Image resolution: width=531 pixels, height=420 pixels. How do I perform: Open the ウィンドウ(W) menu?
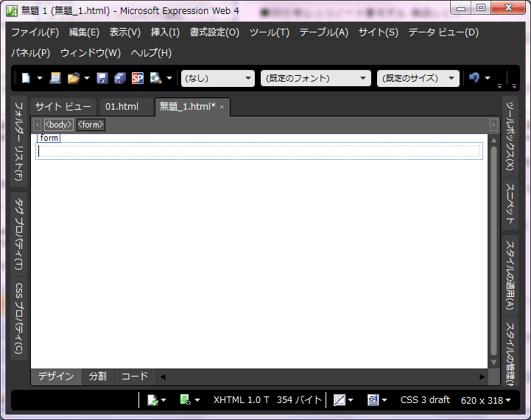91,53
